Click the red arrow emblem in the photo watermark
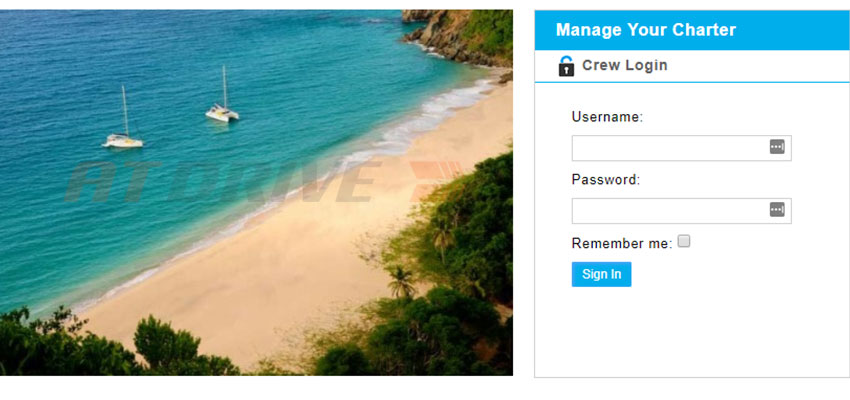 (434, 180)
